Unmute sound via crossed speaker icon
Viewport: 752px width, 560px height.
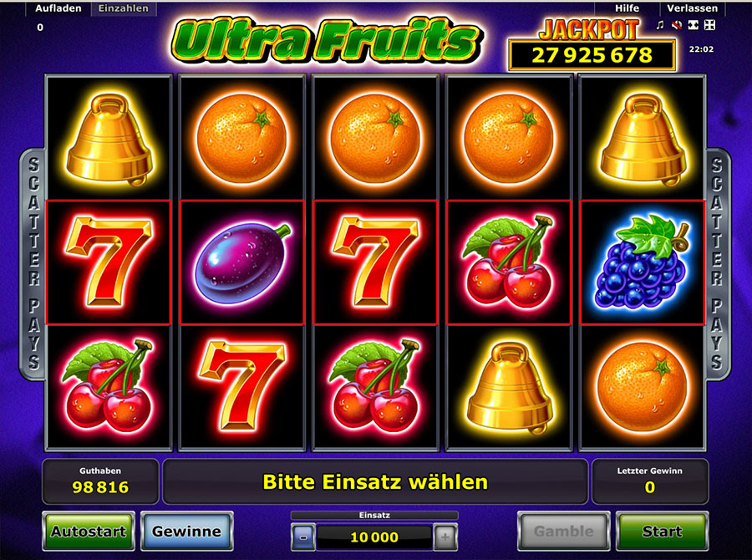[677, 25]
